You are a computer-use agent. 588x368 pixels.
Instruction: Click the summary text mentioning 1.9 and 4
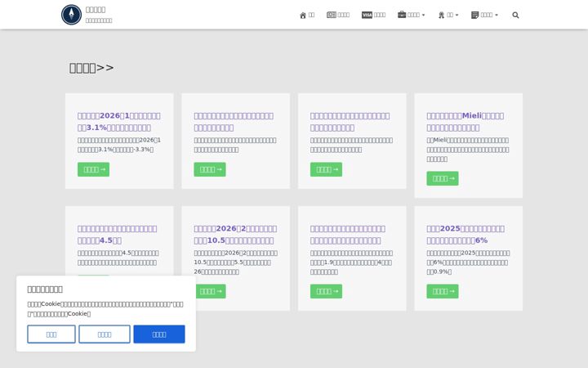(351, 263)
